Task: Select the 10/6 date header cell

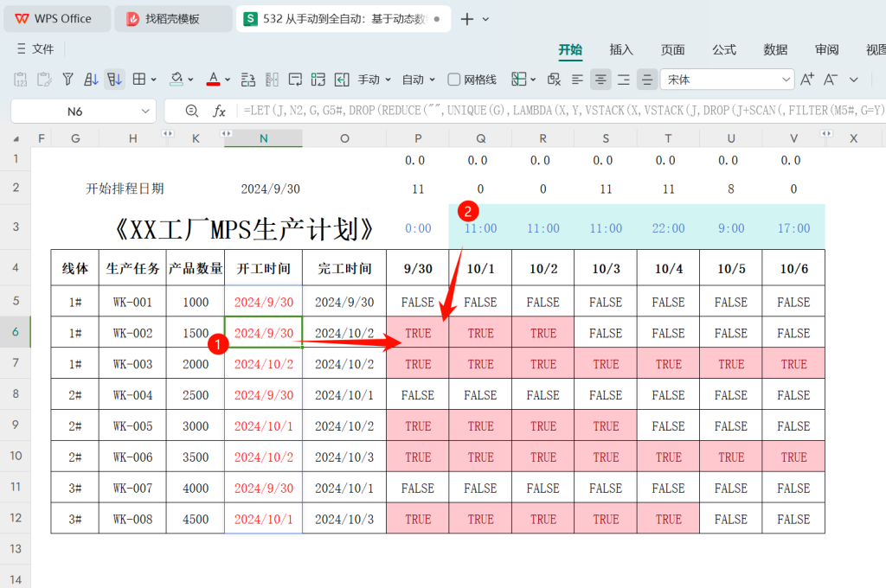Action: coord(793,268)
